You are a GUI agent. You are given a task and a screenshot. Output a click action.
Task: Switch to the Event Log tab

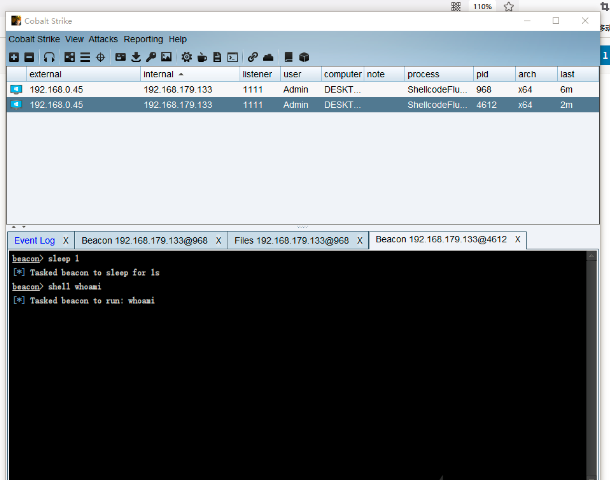[34, 241]
